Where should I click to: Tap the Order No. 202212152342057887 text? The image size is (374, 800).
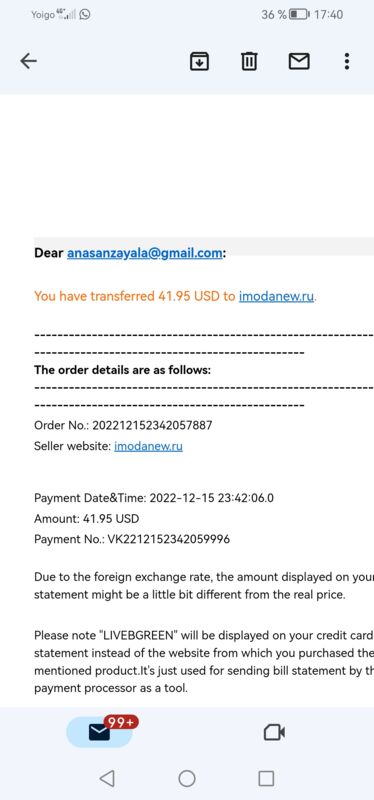tap(123, 426)
